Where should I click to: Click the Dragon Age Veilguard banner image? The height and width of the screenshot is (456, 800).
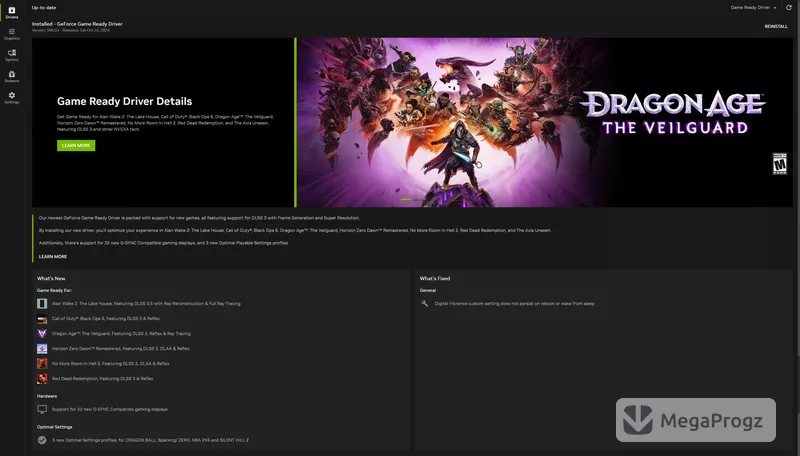click(x=545, y=122)
